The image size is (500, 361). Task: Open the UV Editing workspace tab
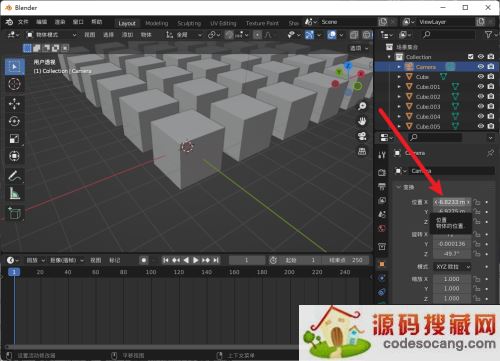223,23
